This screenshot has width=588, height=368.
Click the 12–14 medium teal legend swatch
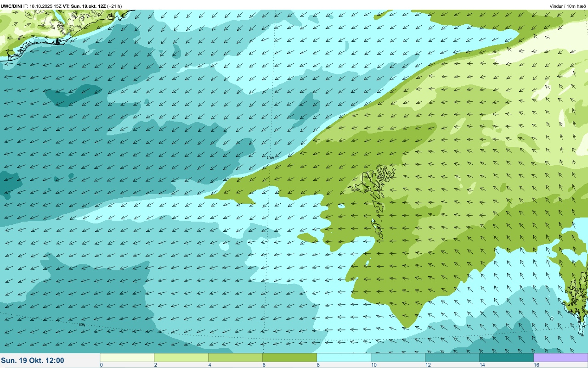tap(452, 357)
